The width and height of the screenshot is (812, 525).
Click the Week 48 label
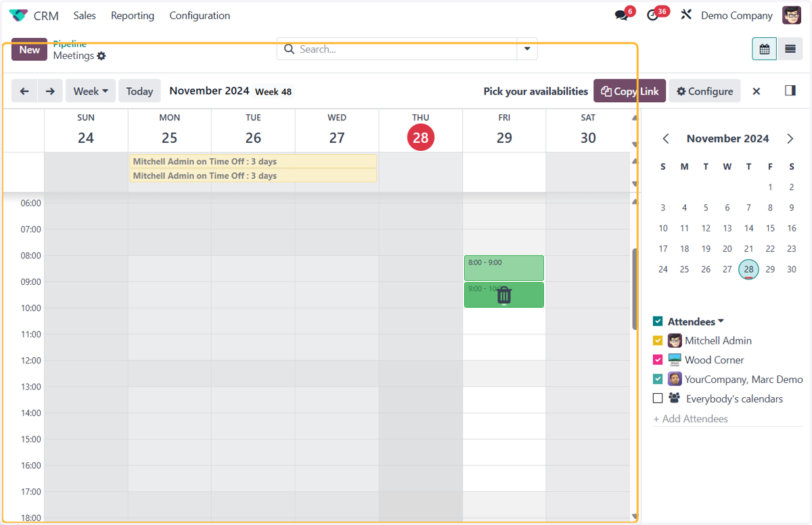pyautogui.click(x=273, y=91)
